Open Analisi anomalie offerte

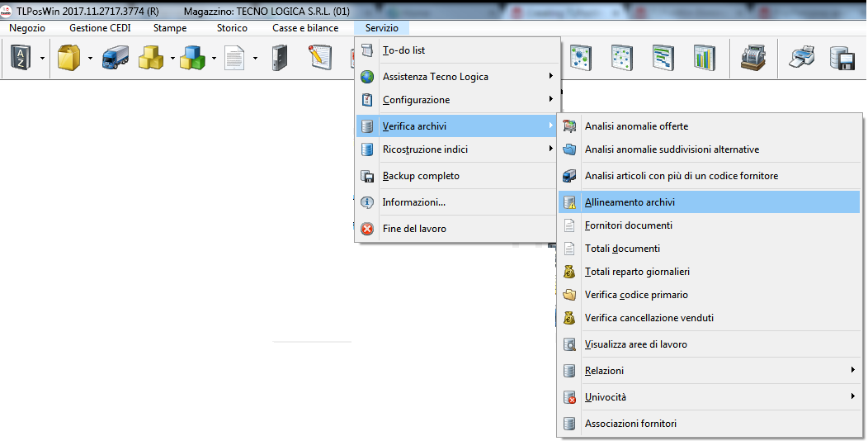click(x=636, y=126)
